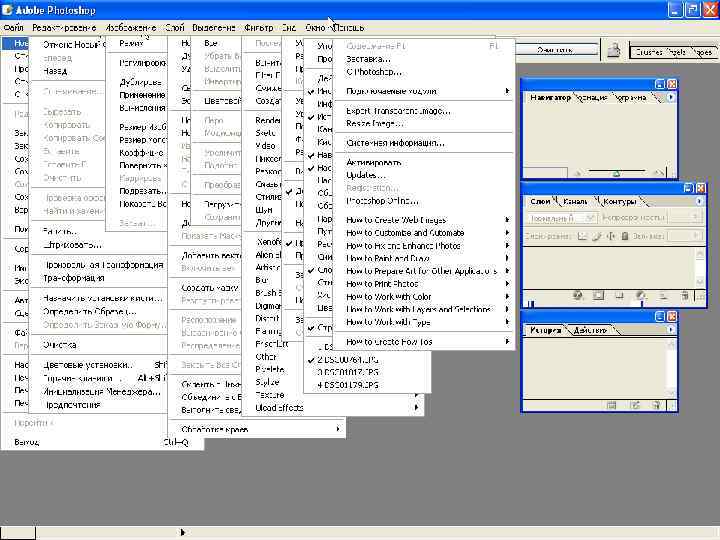Expand Подключаемые модули submenu
The height and width of the screenshot is (540, 720).
(424, 91)
